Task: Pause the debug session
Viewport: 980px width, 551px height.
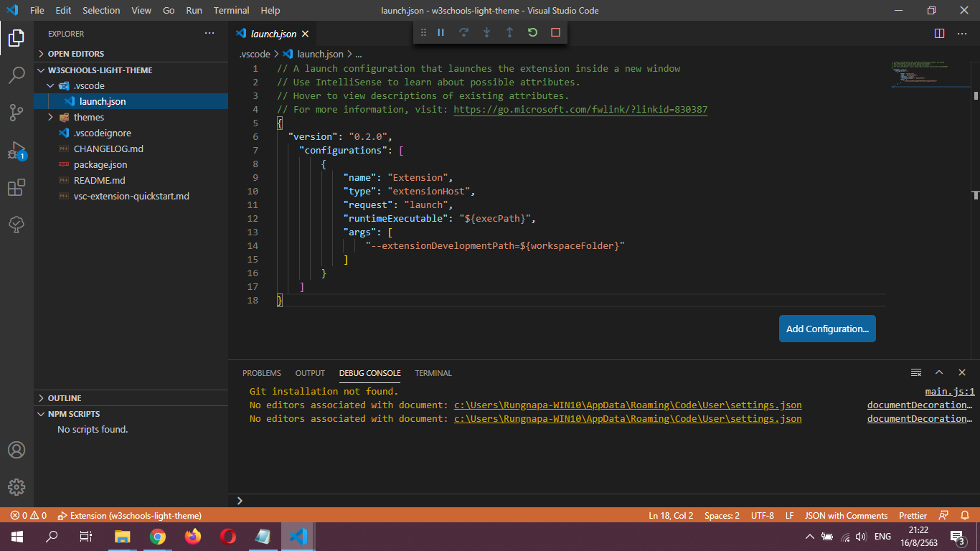Action: click(441, 32)
